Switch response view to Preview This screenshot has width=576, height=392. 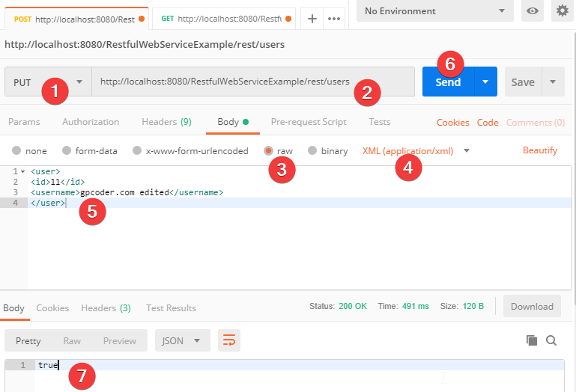(x=119, y=340)
